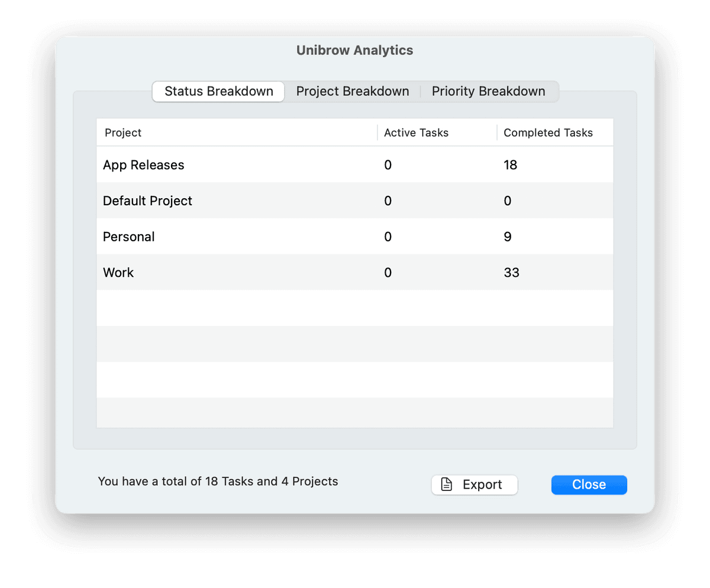Screen dimensions: 710x588
Task: Click completed count 18 for App Releases
Action: click(x=510, y=165)
